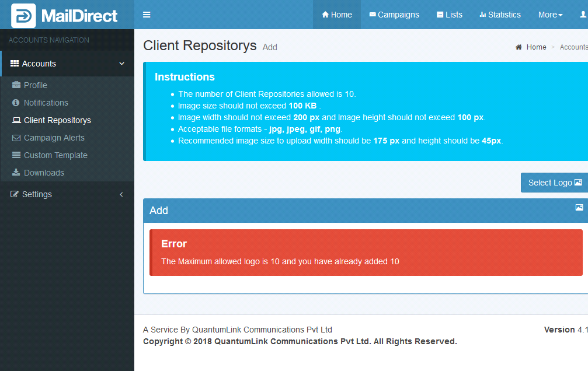This screenshot has width=588, height=371.
Task: Click the MailDirect logo icon
Action: (23, 15)
